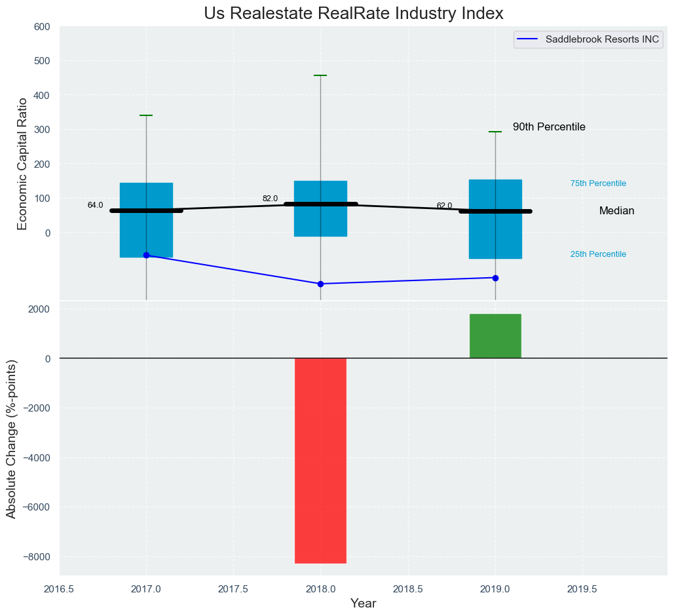Click the Year x-axis label
Viewport: 674px width, 616px height.
(363, 604)
